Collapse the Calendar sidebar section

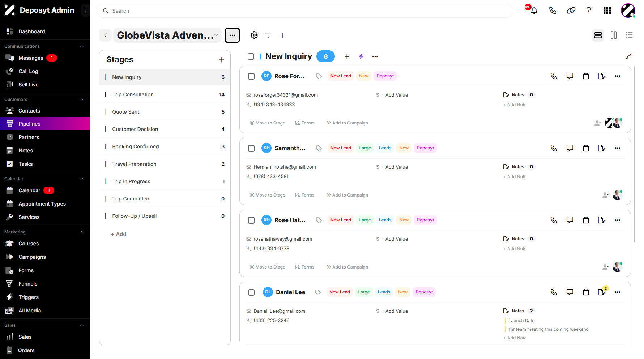[x=82, y=179]
